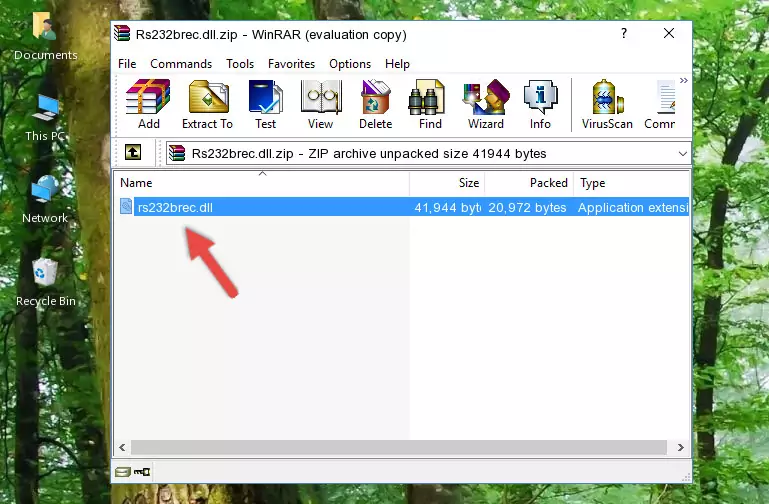This screenshot has height=504, width=769.
Task: Click the WinRAR title bar icon
Action: (122, 34)
